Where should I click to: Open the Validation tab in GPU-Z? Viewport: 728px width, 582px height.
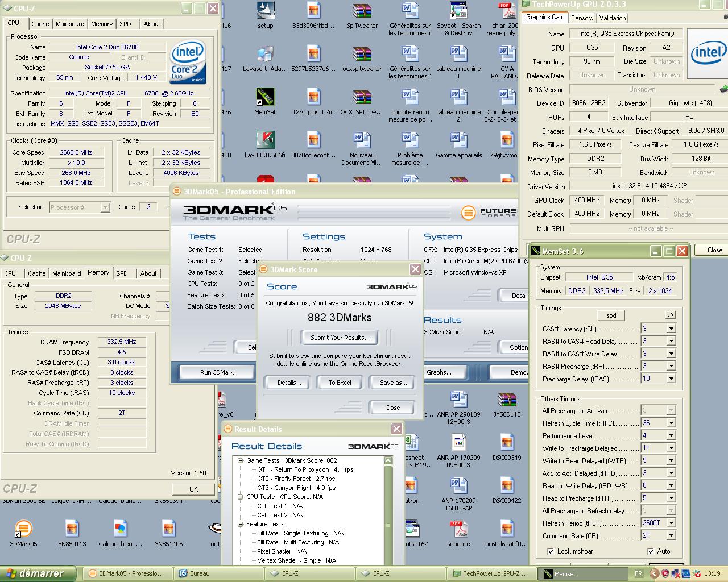(613, 18)
